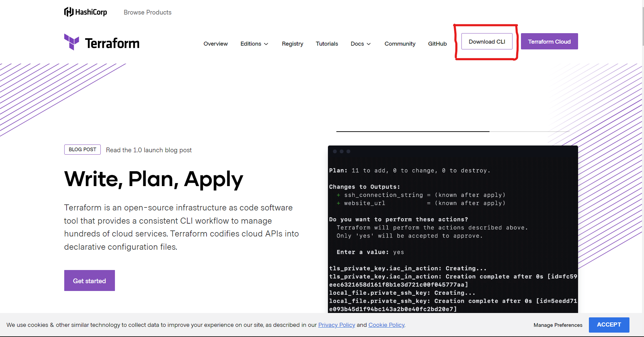The image size is (644, 337).
Task: Open the Browse Products menu
Action: pyautogui.click(x=147, y=12)
